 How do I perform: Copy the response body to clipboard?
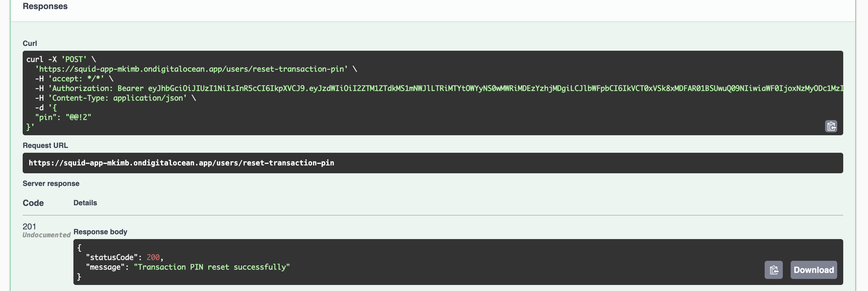coord(773,270)
